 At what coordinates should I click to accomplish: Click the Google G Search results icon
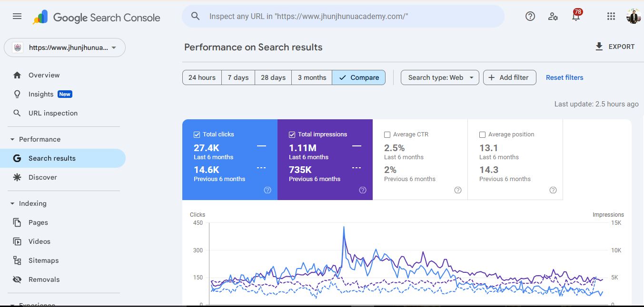tap(17, 158)
